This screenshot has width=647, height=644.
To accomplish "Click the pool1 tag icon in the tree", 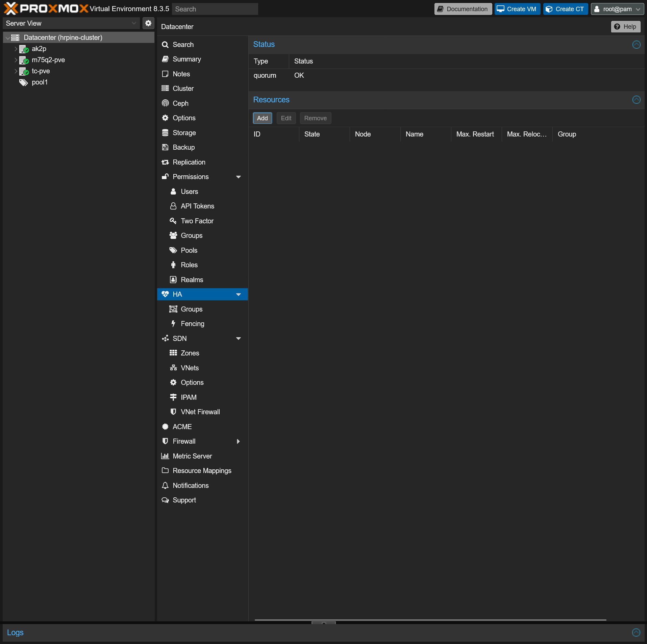I will [23, 82].
